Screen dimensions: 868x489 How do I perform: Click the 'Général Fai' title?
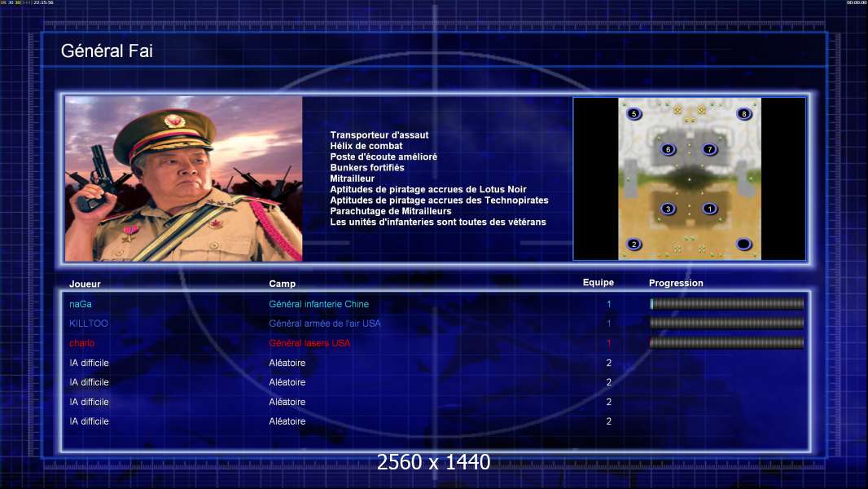[107, 51]
